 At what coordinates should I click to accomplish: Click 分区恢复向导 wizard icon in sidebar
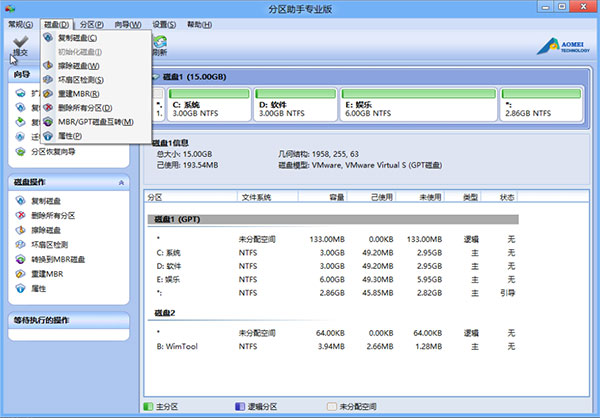tap(22, 153)
